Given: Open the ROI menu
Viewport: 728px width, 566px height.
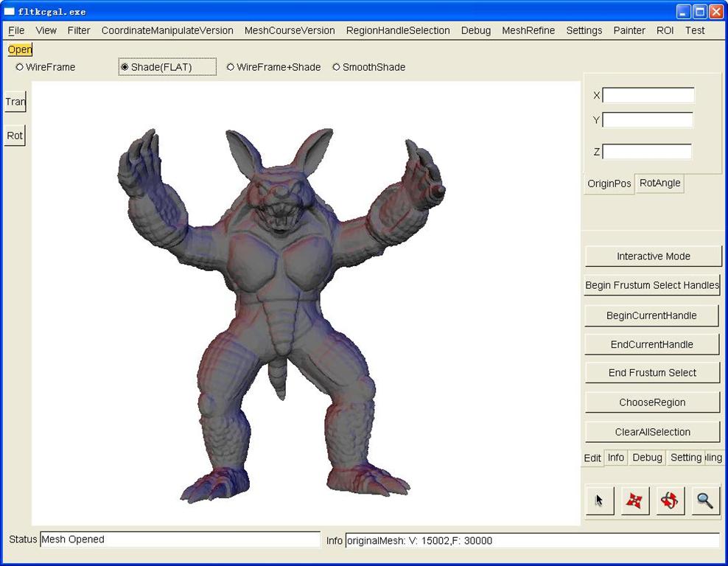Looking at the screenshot, I should click(665, 31).
